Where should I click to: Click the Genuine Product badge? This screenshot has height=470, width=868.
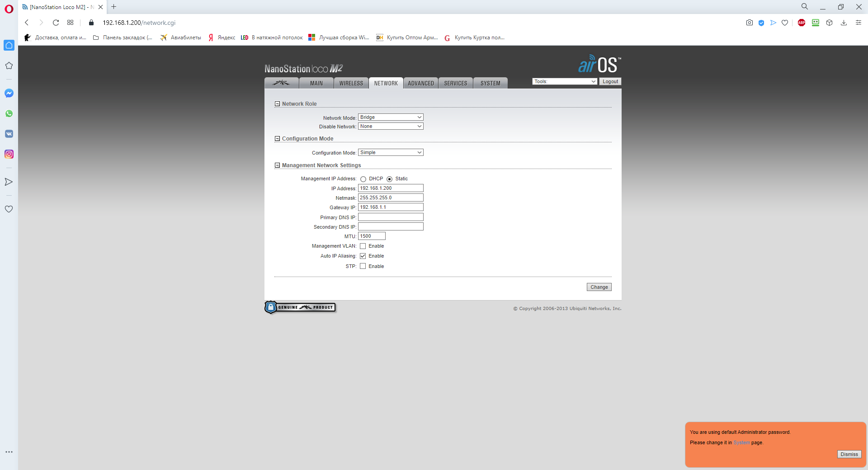[300, 307]
